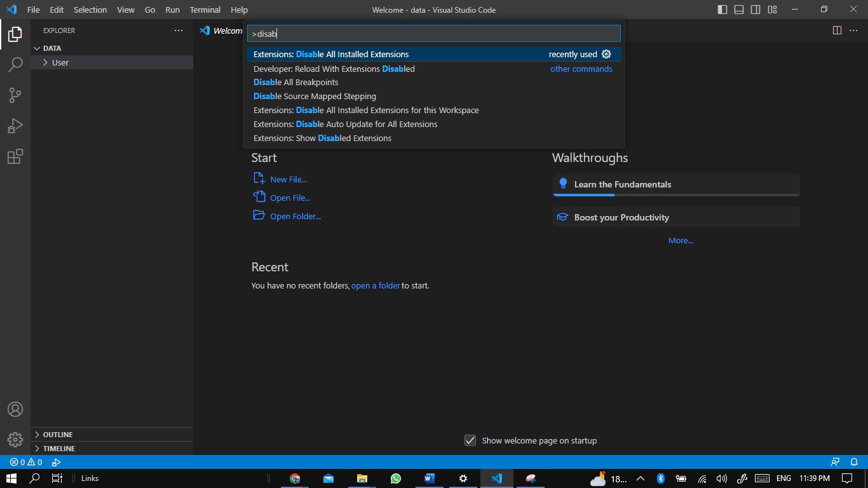The image size is (868, 488).
Task: Click the split editor layout icon
Action: click(837, 30)
